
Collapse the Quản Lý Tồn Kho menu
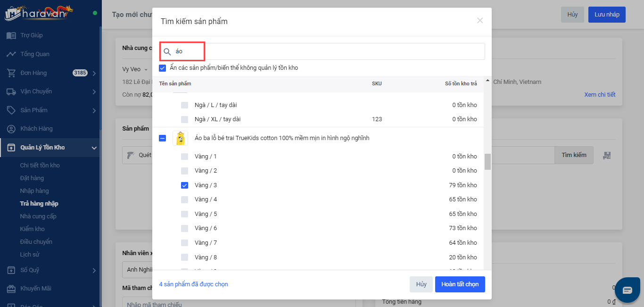coord(94,148)
